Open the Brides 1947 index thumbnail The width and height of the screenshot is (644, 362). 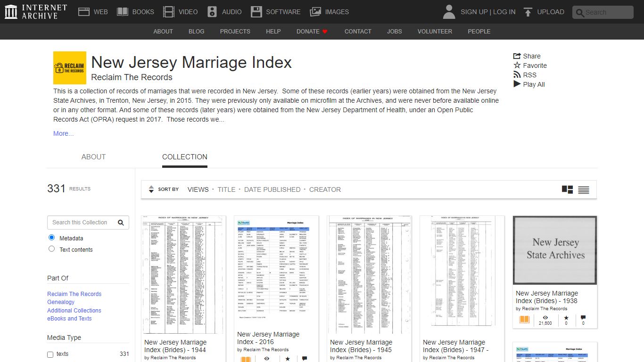pos(462,271)
